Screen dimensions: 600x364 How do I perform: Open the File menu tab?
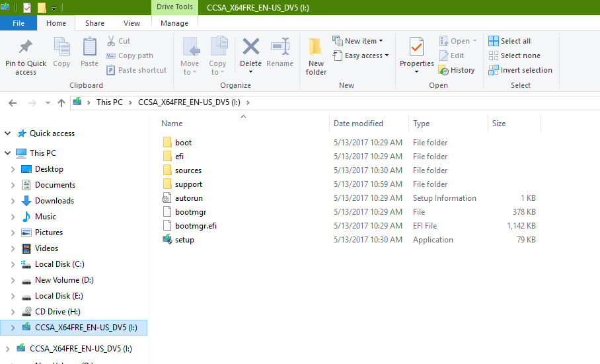(19, 23)
